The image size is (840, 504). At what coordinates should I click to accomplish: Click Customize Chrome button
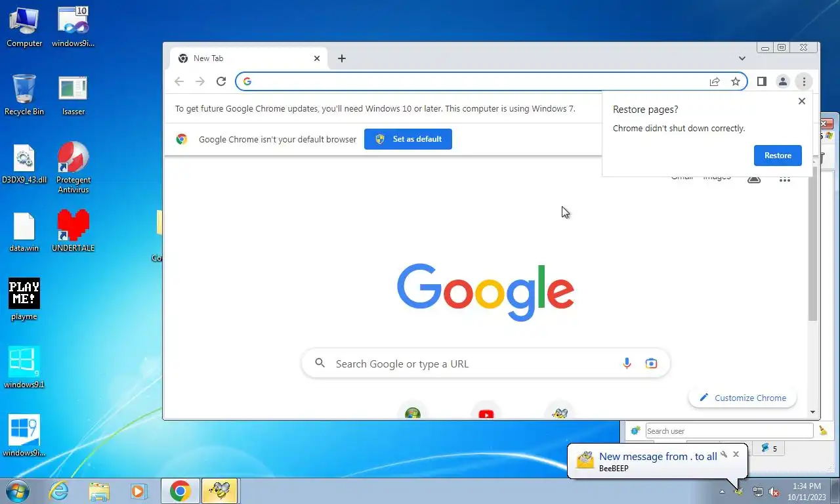742,398
